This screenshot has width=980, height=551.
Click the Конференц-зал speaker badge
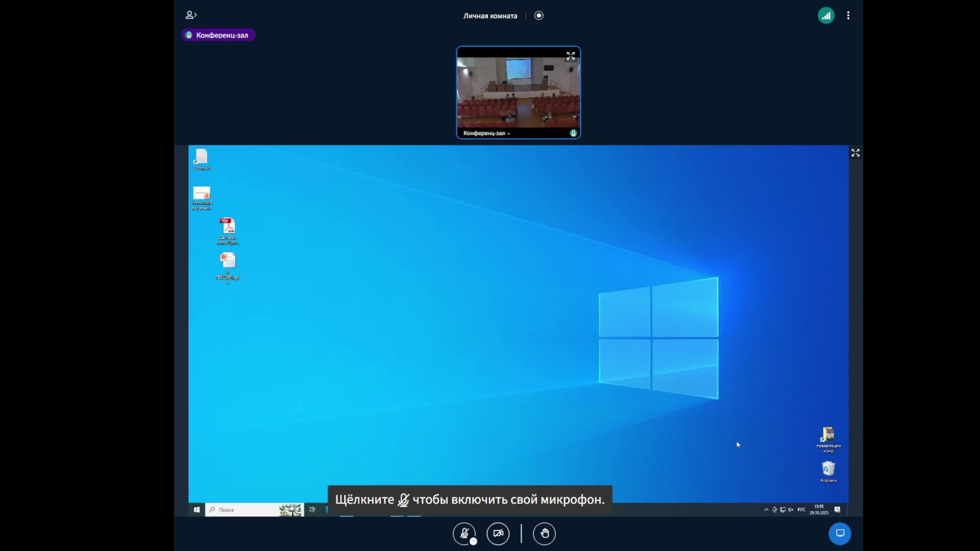pos(218,35)
